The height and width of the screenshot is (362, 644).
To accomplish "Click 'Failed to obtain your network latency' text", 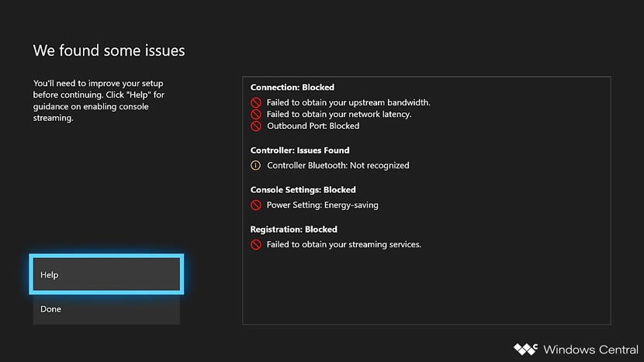I will pyautogui.click(x=339, y=114).
